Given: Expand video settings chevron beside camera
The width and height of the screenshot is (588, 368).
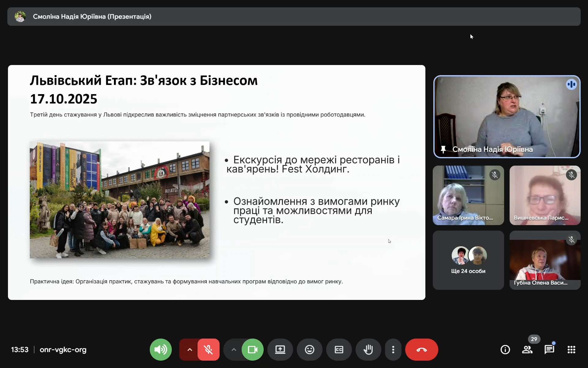Looking at the screenshot, I should pyautogui.click(x=234, y=350).
